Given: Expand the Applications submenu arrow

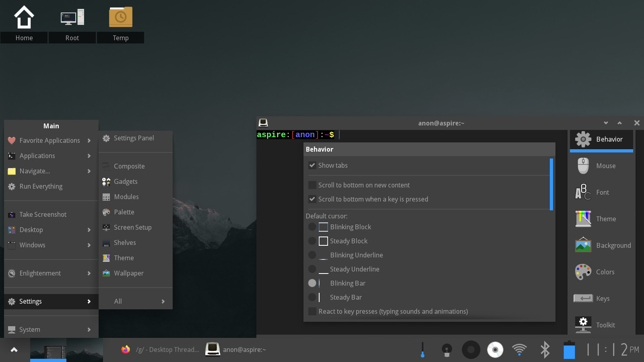Looking at the screenshot, I should (89, 156).
